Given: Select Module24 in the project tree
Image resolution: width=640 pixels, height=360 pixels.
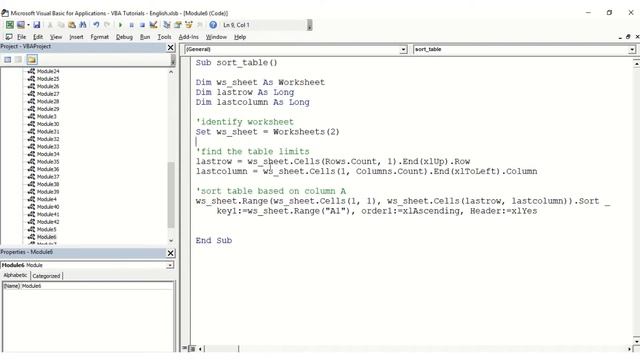Looking at the screenshot, I should (x=48, y=71).
